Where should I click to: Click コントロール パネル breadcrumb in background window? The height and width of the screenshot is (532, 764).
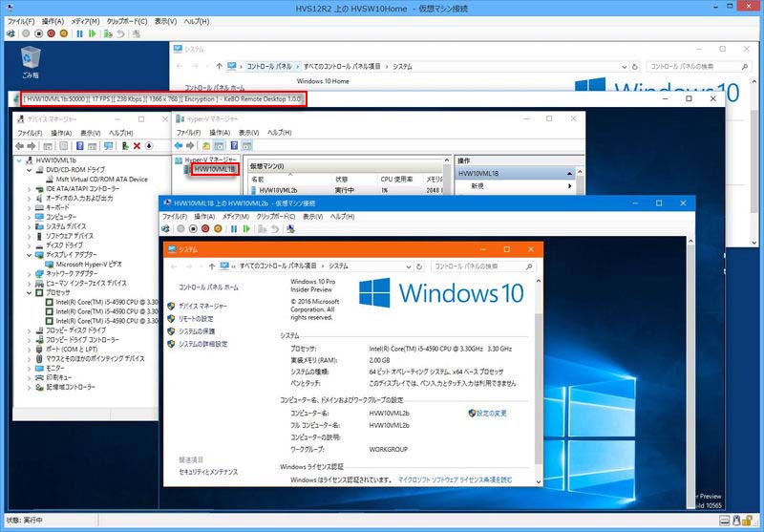[269, 66]
